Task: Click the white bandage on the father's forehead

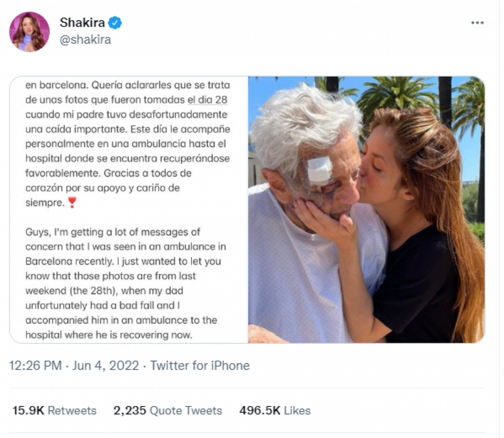Action: 319,170
